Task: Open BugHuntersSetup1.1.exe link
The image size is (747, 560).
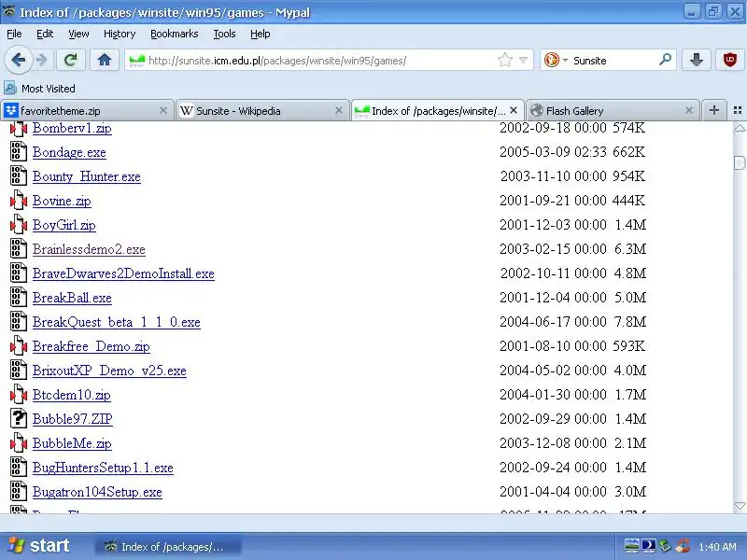Action: click(103, 469)
